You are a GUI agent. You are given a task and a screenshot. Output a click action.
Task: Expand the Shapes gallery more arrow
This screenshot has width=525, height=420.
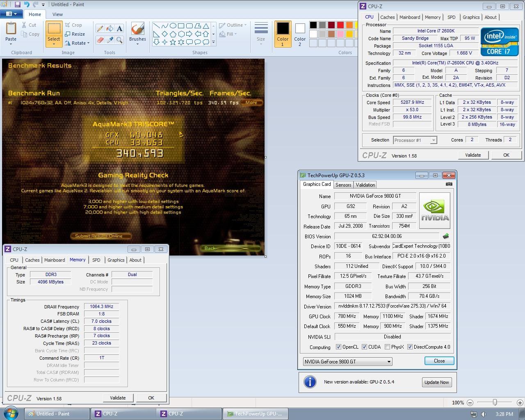coord(213,42)
